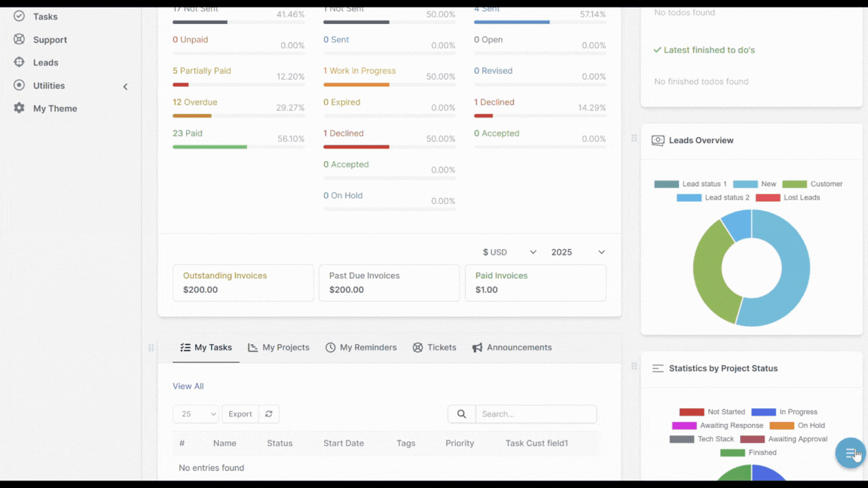Click the search magnifier icon in My Tasks
Viewport: 868px width, 488px height.
[x=461, y=413]
